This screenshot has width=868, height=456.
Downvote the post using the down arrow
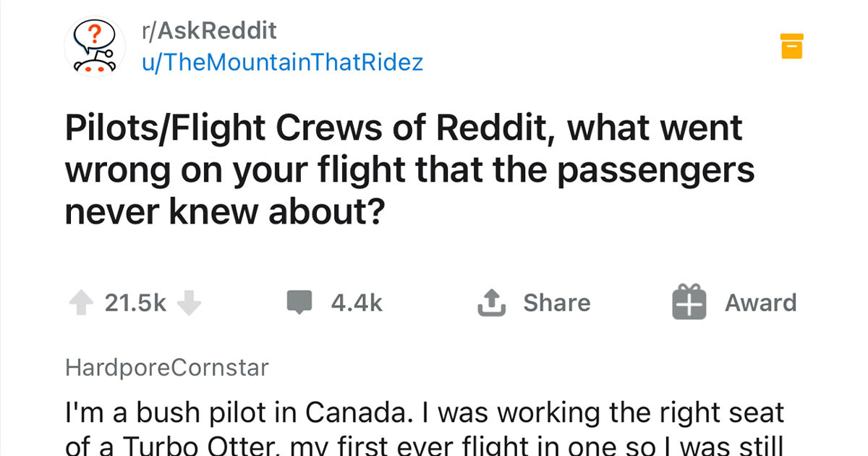coord(190,303)
